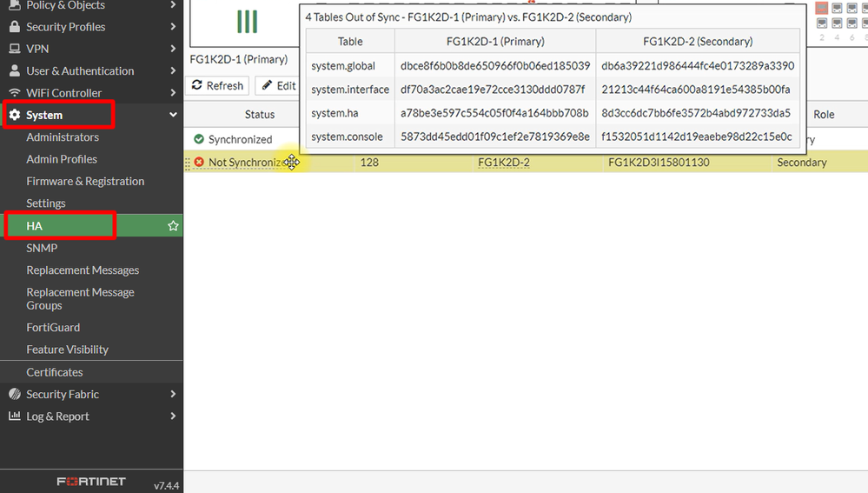Click the User & Authentication person icon

[15, 71]
